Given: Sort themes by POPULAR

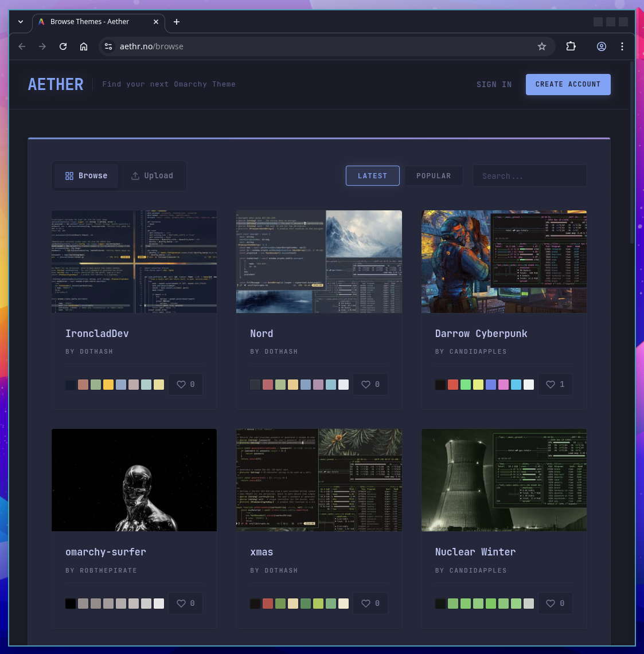Looking at the screenshot, I should pos(434,175).
